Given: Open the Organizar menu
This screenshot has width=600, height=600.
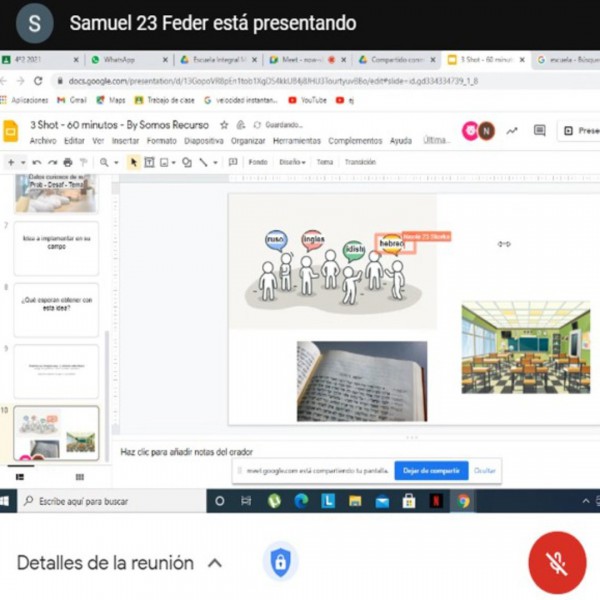Looking at the screenshot, I should (x=248, y=141).
